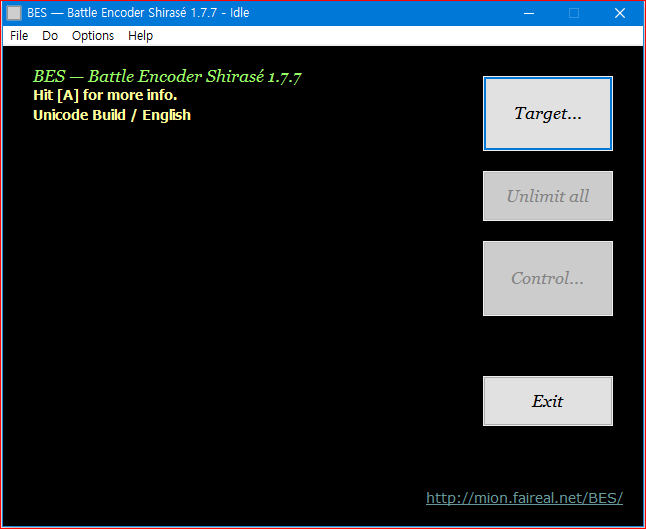646x529 pixels.
Task: Open the File menu
Action: pyautogui.click(x=19, y=36)
